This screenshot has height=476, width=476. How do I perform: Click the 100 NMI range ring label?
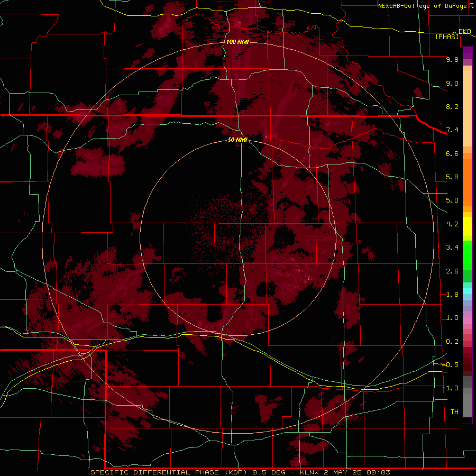237,42
